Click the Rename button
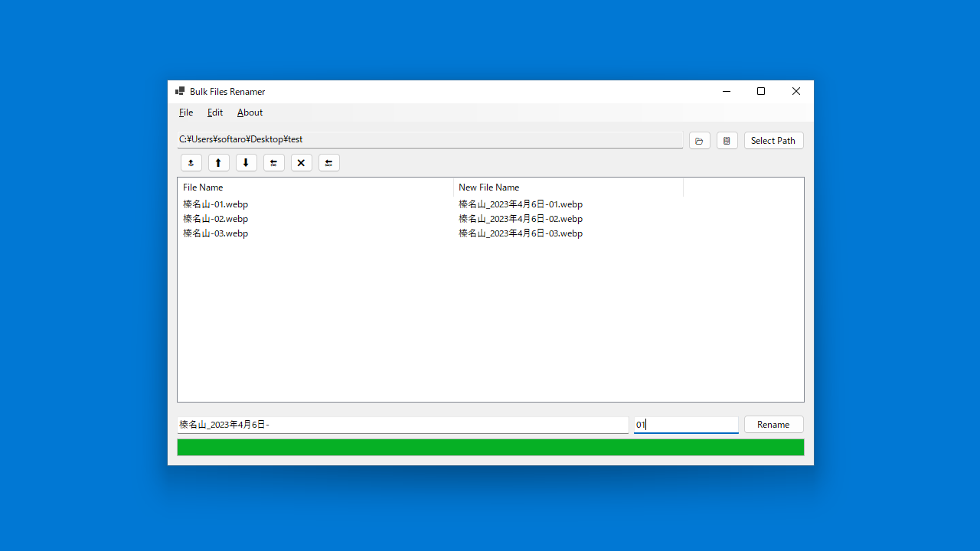 click(x=773, y=425)
